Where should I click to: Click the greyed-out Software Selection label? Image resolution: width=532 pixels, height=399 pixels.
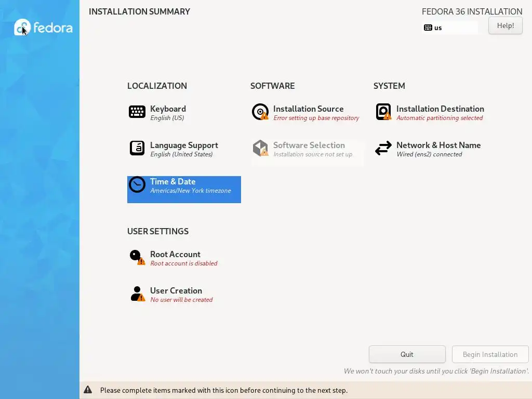pyautogui.click(x=309, y=145)
